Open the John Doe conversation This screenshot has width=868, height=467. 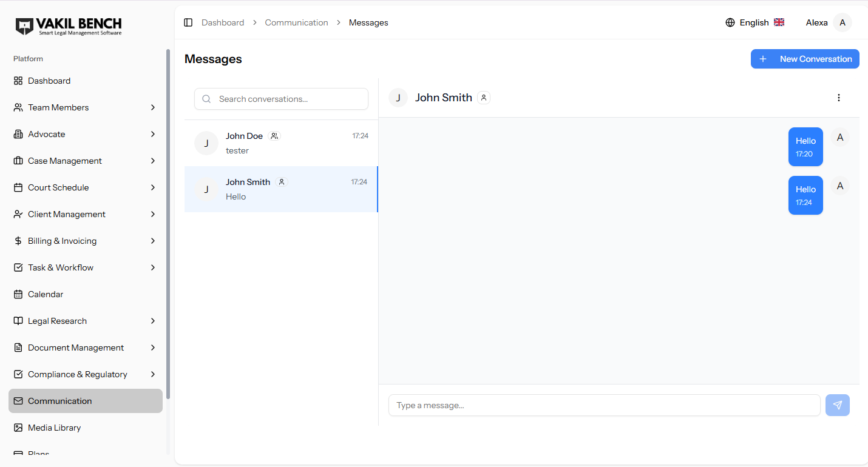pos(280,143)
